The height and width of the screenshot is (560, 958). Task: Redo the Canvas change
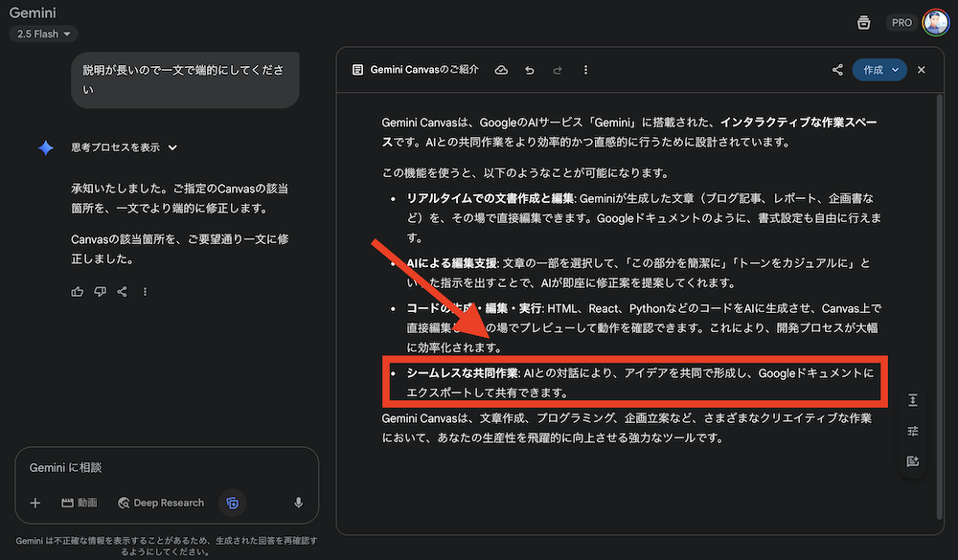[x=558, y=70]
